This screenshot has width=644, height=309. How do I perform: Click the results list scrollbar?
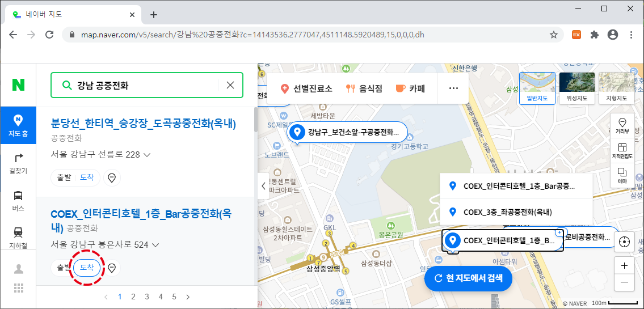pyautogui.click(x=255, y=120)
